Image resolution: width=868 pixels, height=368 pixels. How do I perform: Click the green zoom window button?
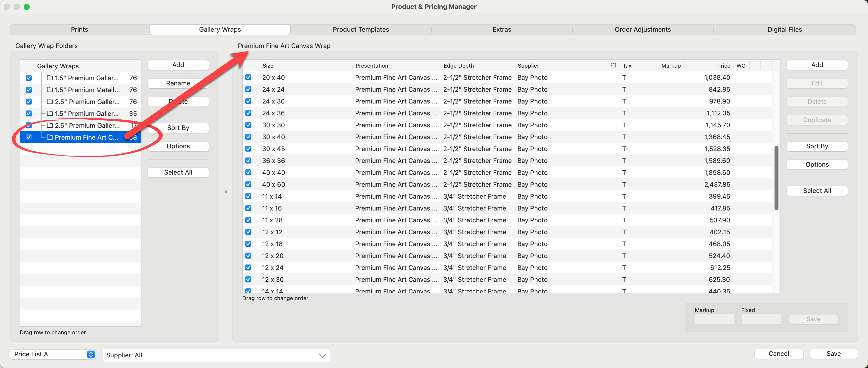point(27,7)
